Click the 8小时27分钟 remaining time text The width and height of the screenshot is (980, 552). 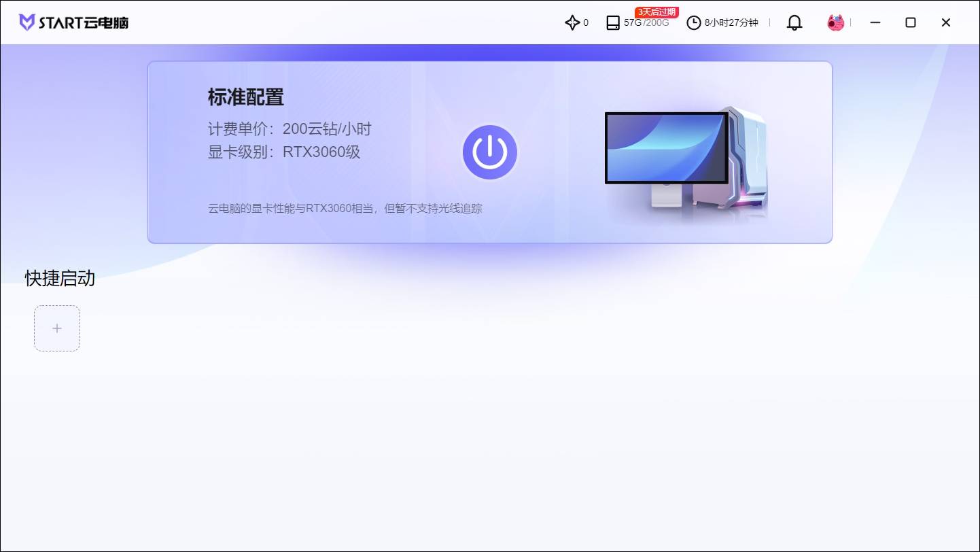[731, 23]
